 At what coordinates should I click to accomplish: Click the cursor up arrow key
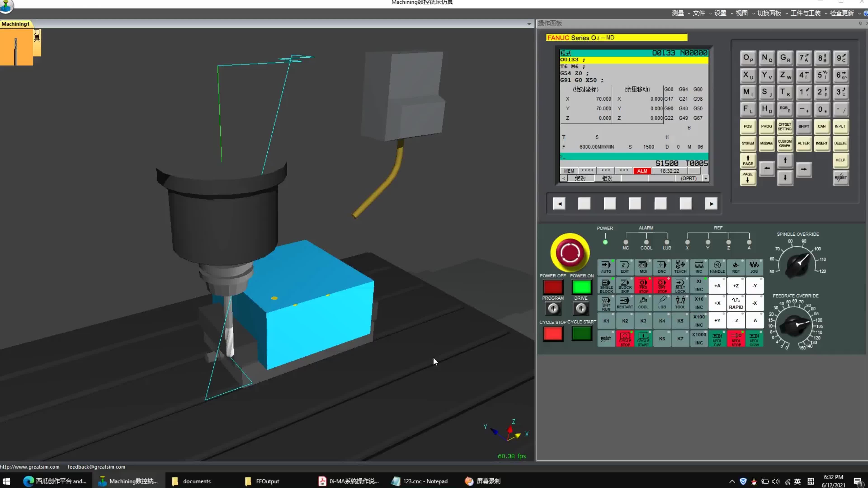point(785,160)
